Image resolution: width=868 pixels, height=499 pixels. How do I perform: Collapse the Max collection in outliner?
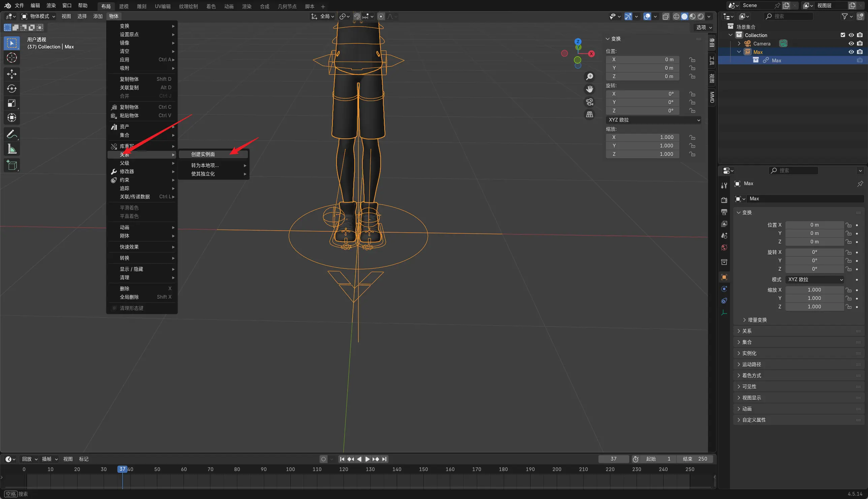tap(739, 52)
